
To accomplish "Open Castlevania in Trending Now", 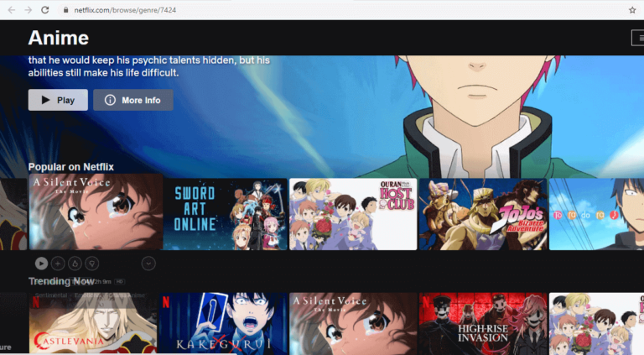I will [x=93, y=323].
